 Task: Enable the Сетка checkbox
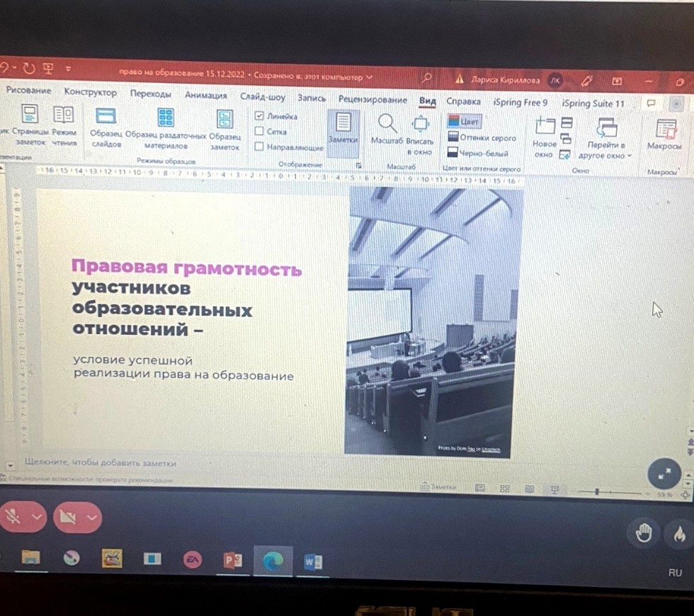tap(260, 132)
